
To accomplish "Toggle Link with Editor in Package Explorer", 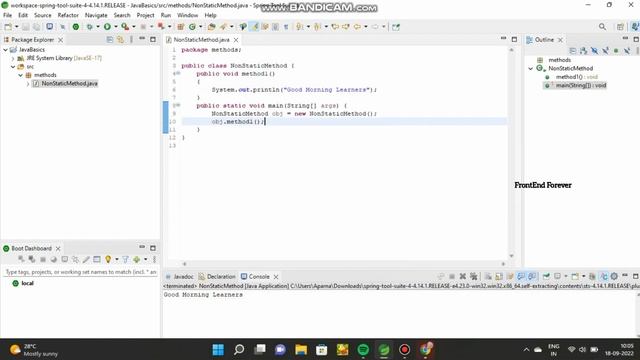I will pos(120,40).
